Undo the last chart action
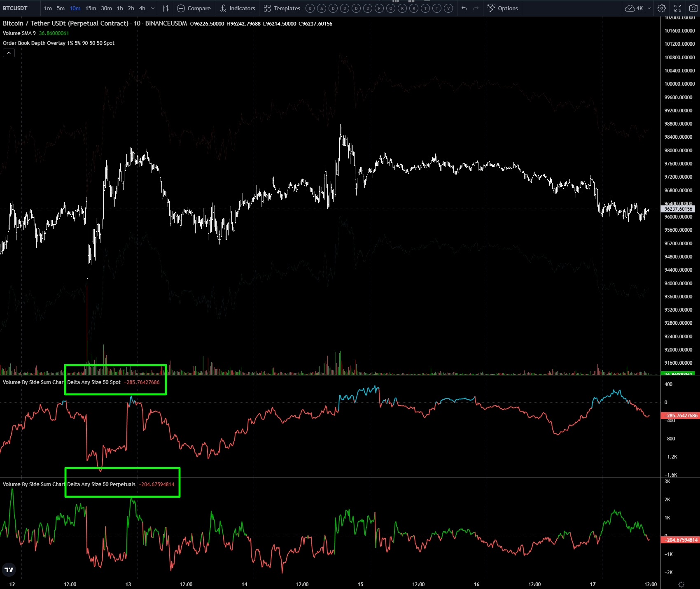This screenshot has height=589, width=700. (464, 8)
